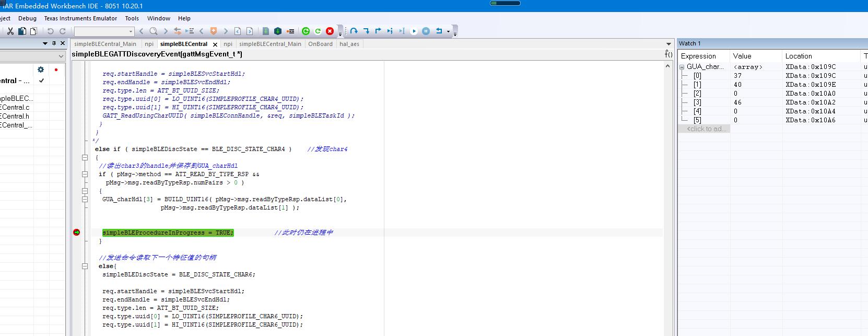Image resolution: width=868 pixels, height=336 pixels.
Task: Open the Tools menu
Action: click(x=132, y=18)
